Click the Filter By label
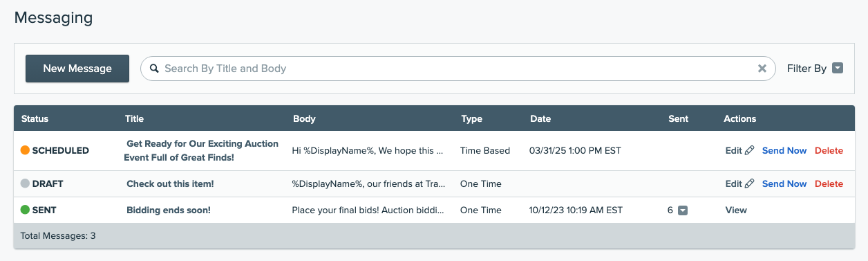The width and height of the screenshot is (868, 261). [x=806, y=69]
